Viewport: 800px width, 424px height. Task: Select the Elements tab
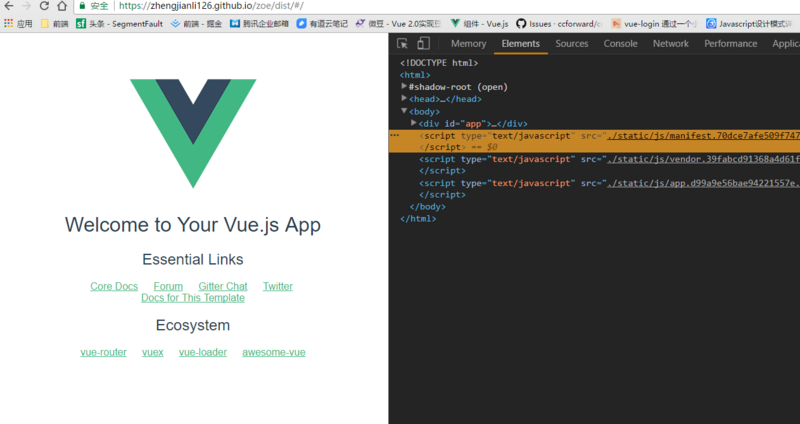click(x=520, y=43)
